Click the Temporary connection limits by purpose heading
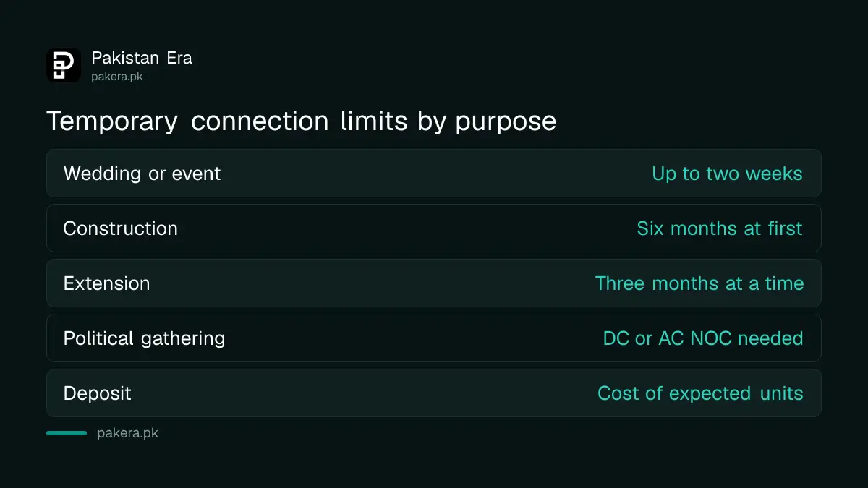868x488 pixels. (x=301, y=121)
